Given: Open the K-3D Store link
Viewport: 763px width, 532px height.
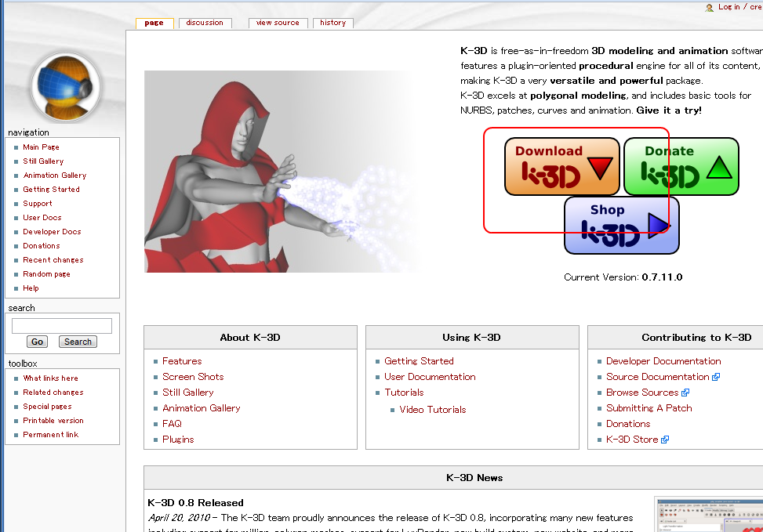Looking at the screenshot, I should pos(632,439).
